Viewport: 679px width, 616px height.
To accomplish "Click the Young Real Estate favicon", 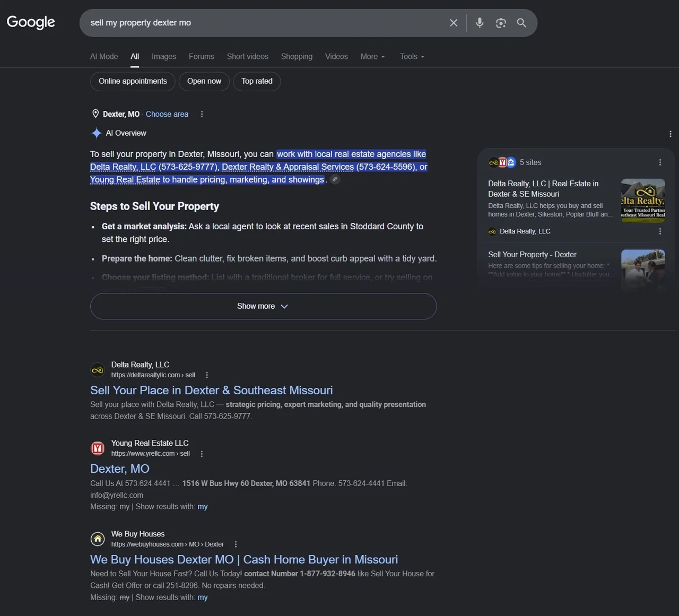I will pos(98,448).
